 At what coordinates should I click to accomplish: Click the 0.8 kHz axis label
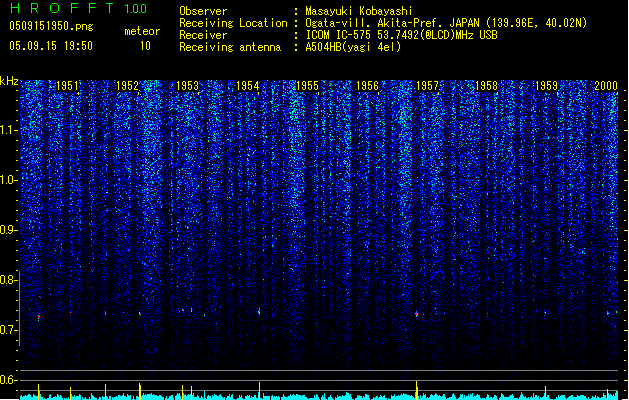[9, 280]
